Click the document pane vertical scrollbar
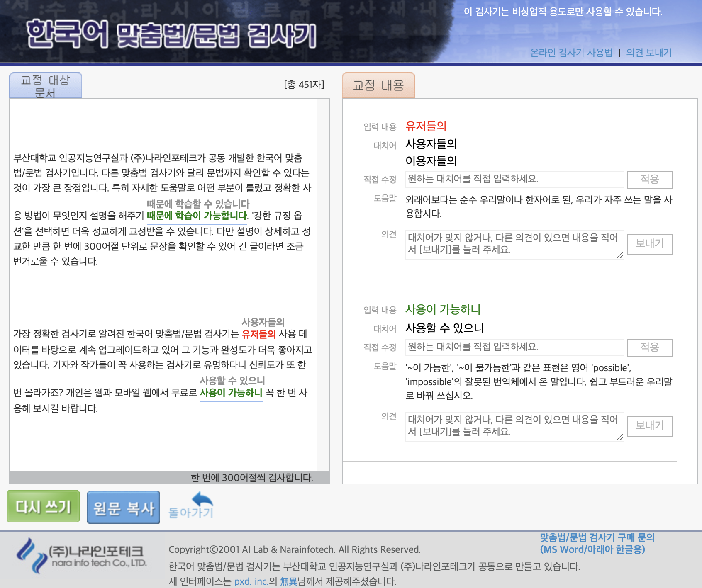 (x=323, y=284)
